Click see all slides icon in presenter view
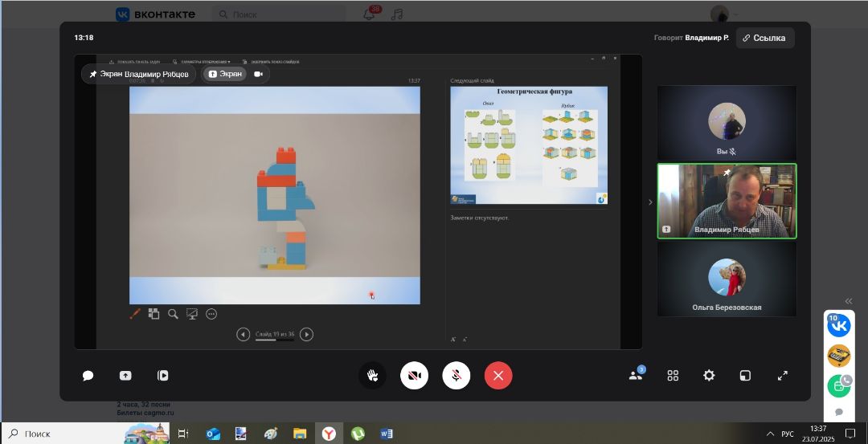Viewport: 868px width, 444px height. tap(154, 314)
